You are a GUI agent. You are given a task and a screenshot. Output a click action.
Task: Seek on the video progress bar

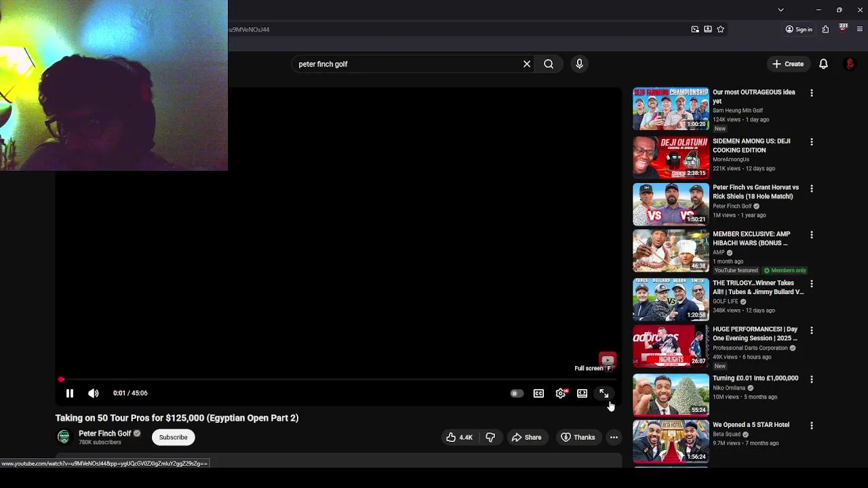click(x=338, y=380)
